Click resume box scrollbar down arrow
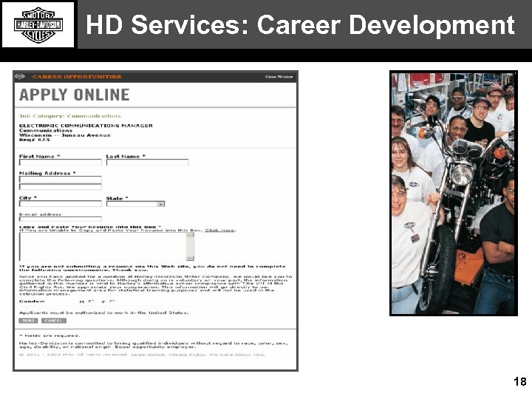This screenshot has height=399, width=532. click(191, 258)
